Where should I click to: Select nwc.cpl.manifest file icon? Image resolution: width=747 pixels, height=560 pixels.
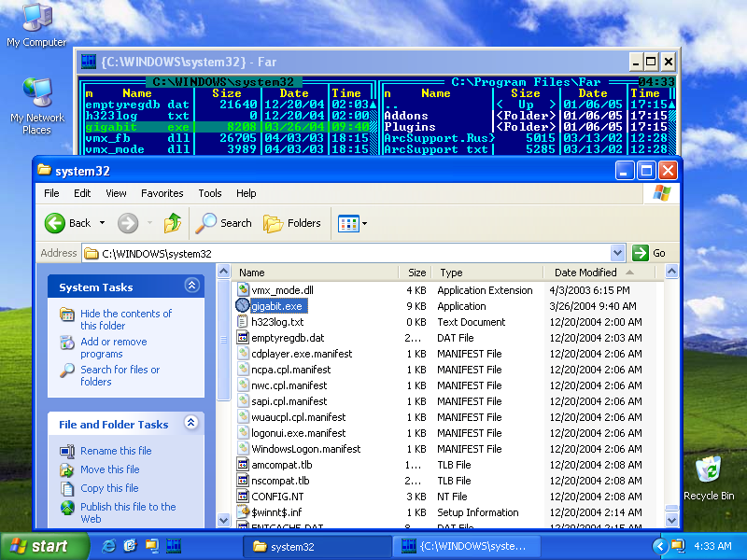click(x=243, y=385)
